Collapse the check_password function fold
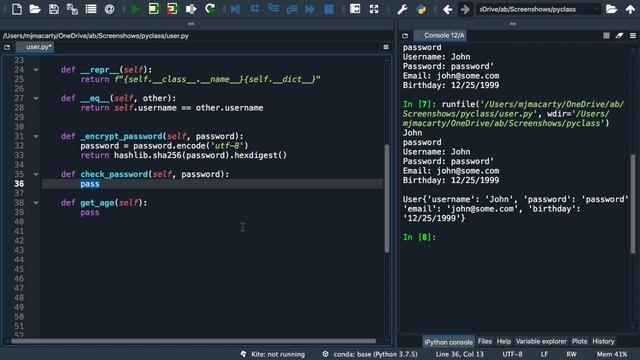The height and width of the screenshot is (360, 640). pos(36,174)
